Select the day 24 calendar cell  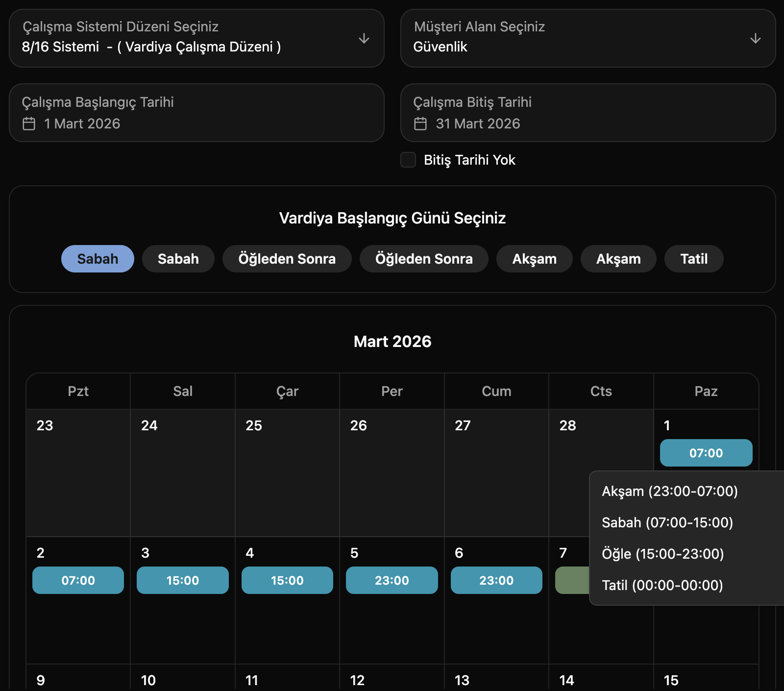(183, 473)
